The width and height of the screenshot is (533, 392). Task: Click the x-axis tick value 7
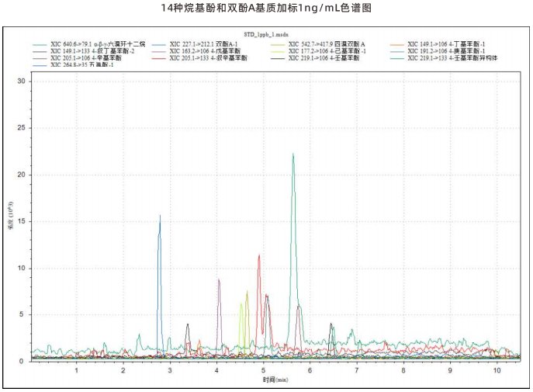pos(357,370)
